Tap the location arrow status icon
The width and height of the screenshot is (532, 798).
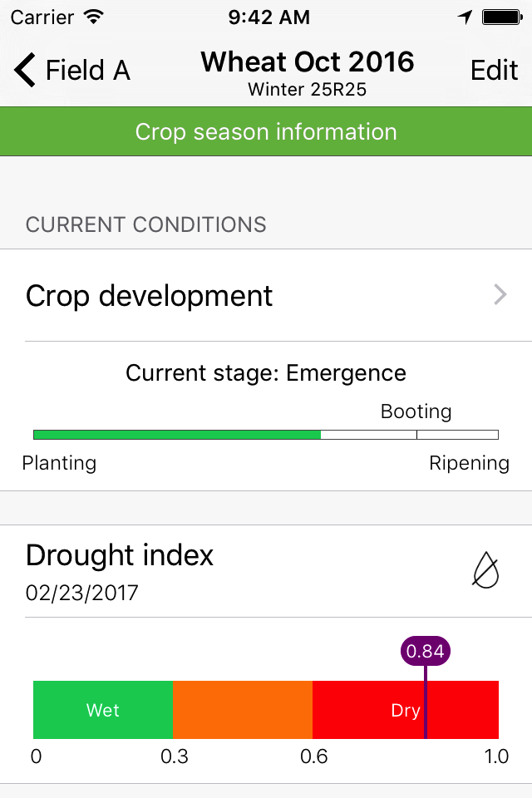(x=465, y=17)
